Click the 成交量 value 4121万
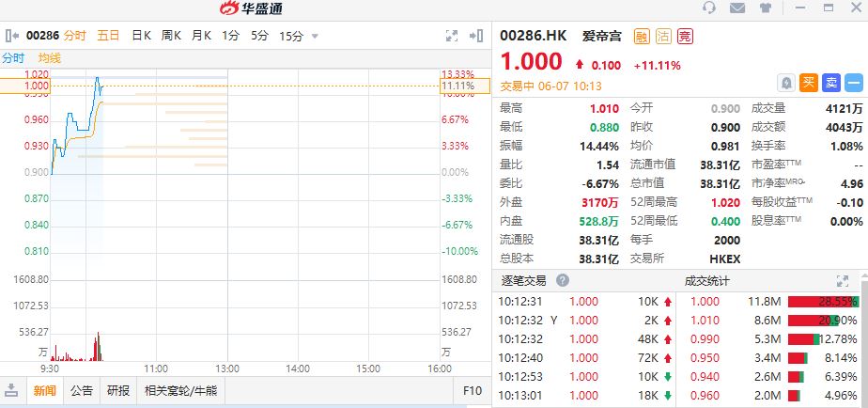The image size is (868, 408). click(x=844, y=109)
